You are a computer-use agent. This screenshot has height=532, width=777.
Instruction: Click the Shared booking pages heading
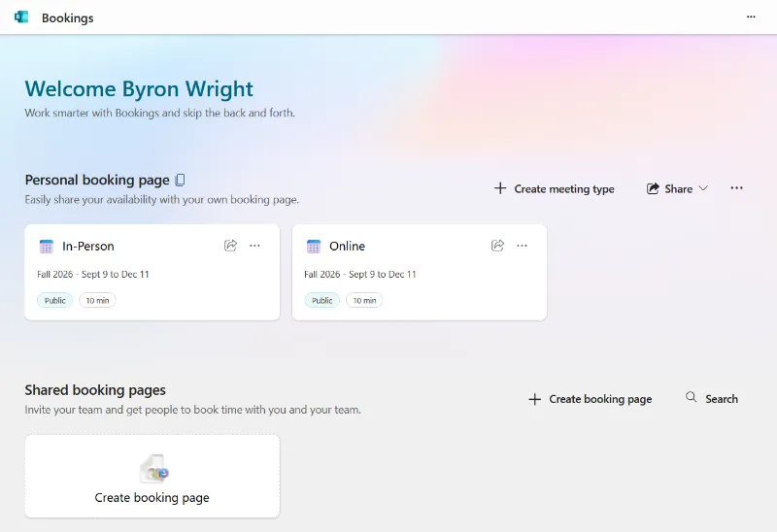[x=95, y=390]
